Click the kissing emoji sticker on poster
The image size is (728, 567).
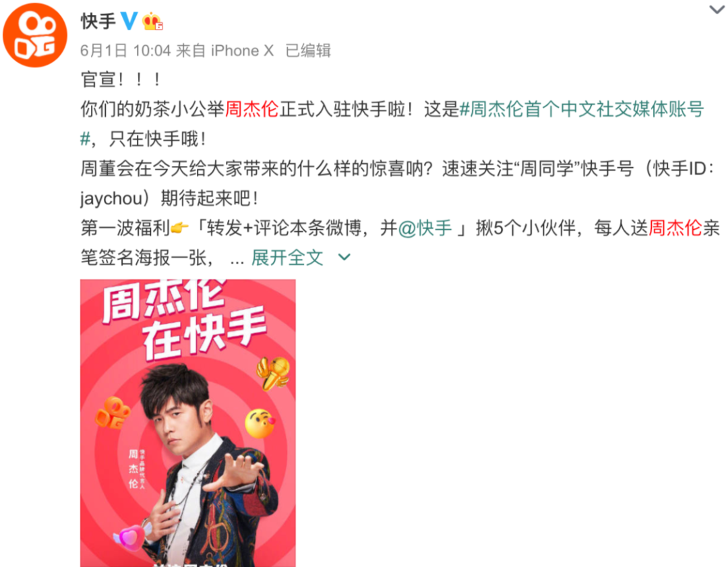pos(260,423)
